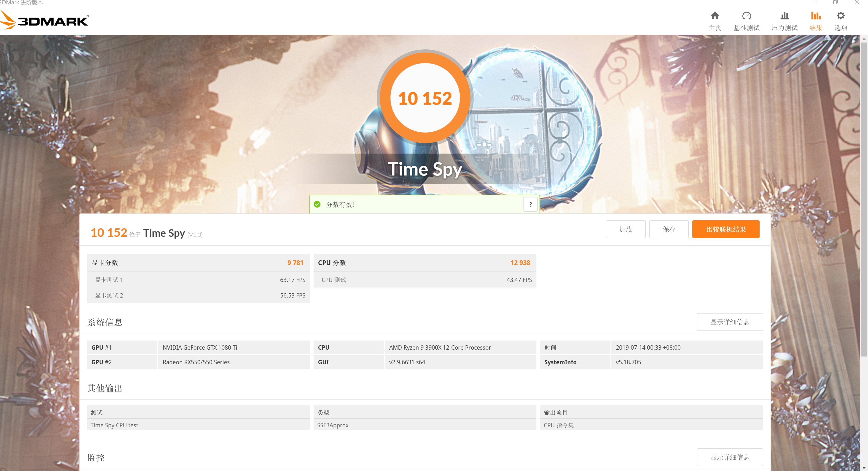Expand system info details (显示详细信息)
Image resolution: width=868 pixels, height=471 pixels.
(x=730, y=322)
